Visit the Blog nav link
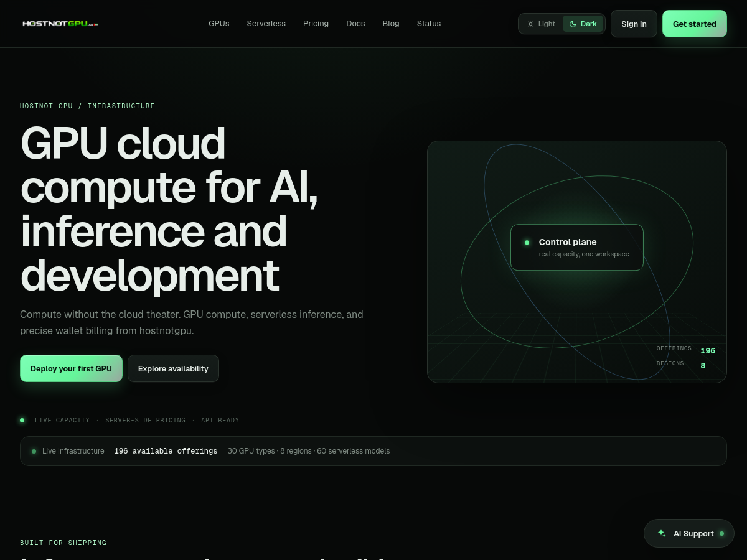This screenshot has width=747, height=560. (391, 24)
